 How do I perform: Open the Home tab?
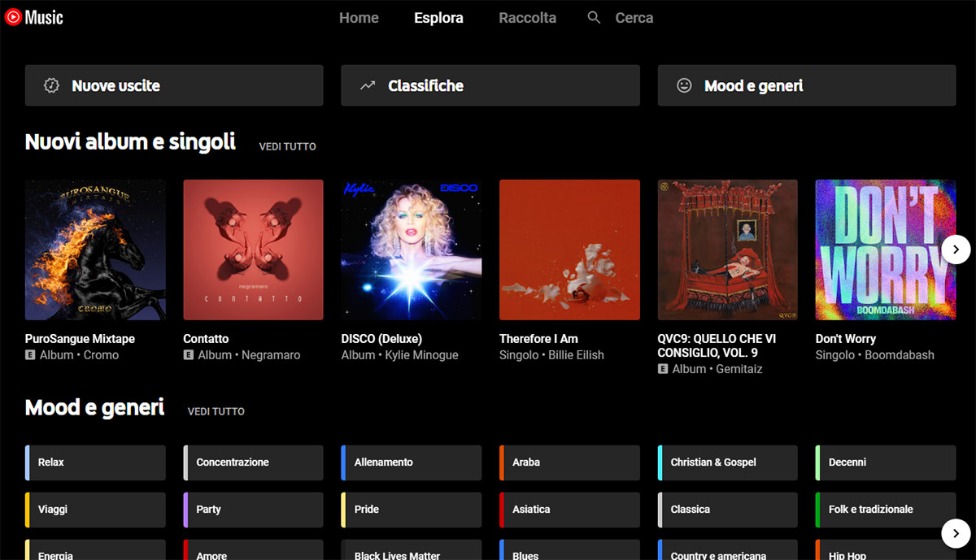point(359,18)
